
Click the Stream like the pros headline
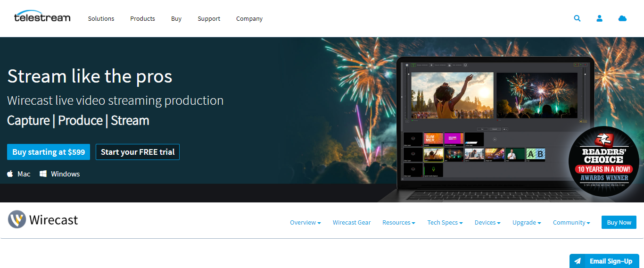pyautogui.click(x=90, y=76)
